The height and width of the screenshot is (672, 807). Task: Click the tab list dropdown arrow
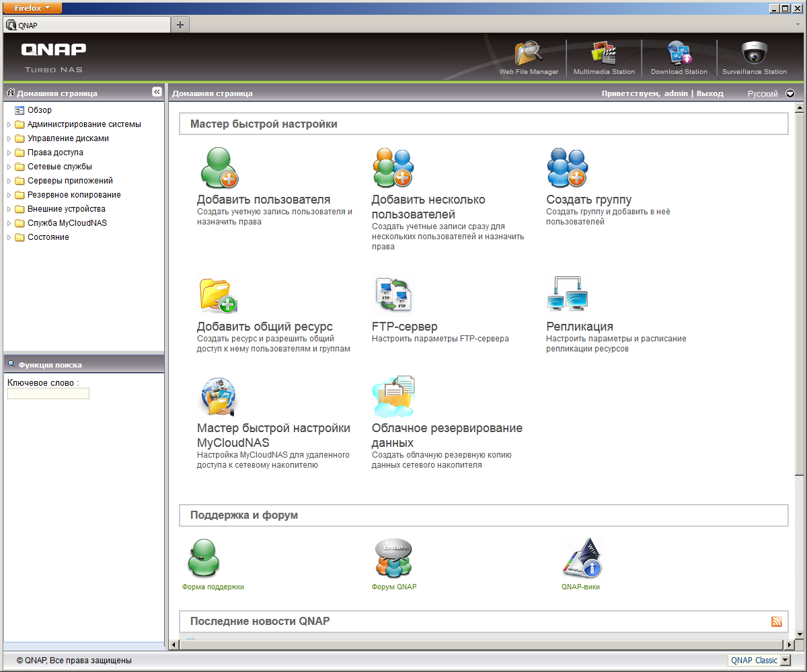pos(798,25)
